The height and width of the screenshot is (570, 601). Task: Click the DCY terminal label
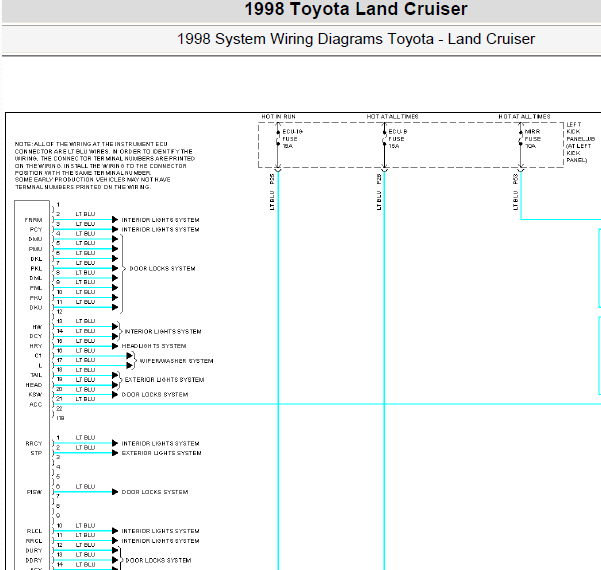(36, 336)
